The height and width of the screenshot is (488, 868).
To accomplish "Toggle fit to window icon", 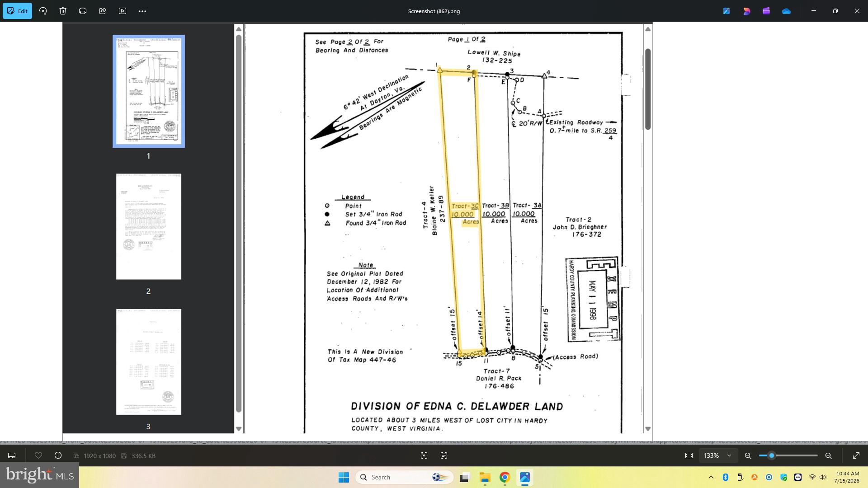I will (689, 455).
